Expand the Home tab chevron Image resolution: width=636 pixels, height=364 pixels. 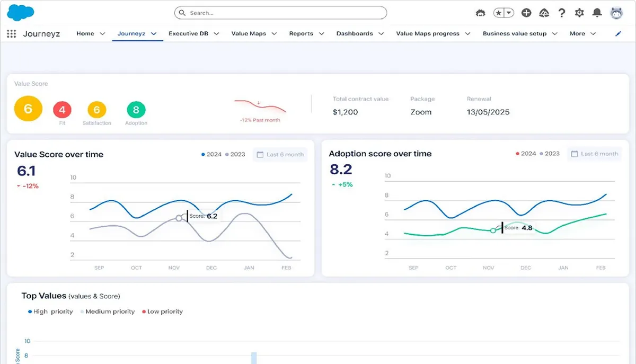click(x=102, y=34)
